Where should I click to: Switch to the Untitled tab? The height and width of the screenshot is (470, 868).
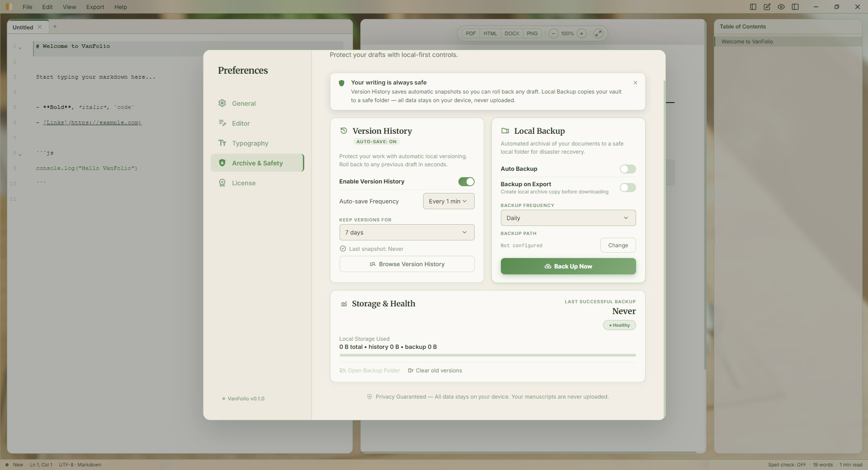point(23,27)
